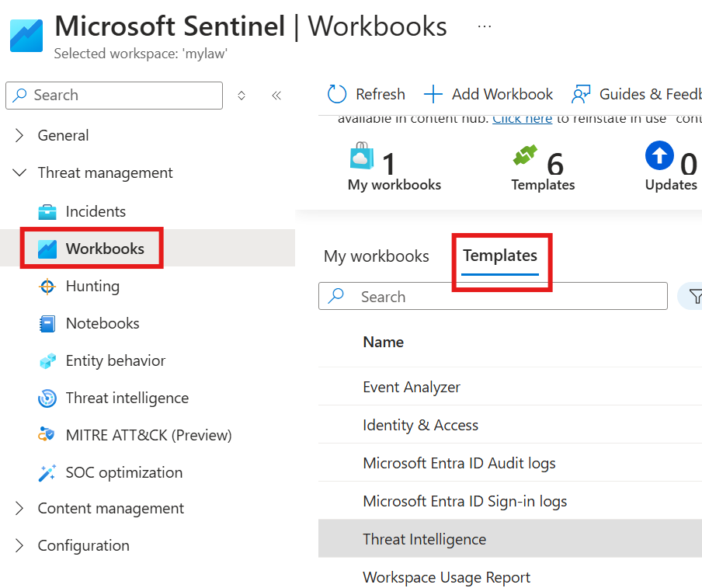Open SOC optimization in sidebar
The width and height of the screenshot is (702, 588).
(x=124, y=472)
